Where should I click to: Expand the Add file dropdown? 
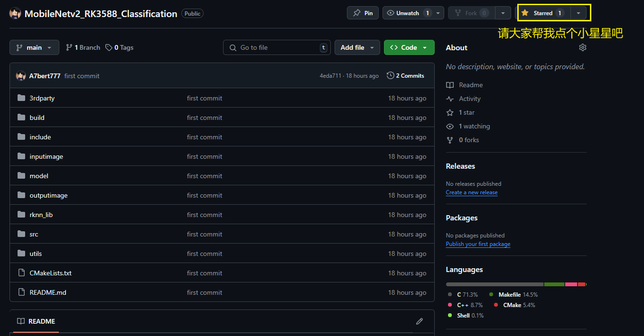tap(357, 47)
